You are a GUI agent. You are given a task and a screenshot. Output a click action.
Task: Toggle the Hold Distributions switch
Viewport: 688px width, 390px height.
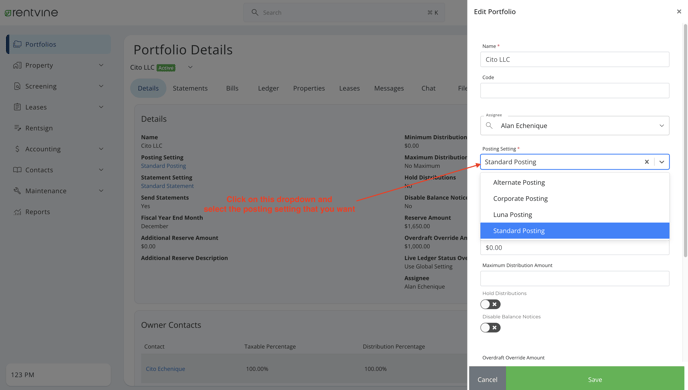click(490, 304)
